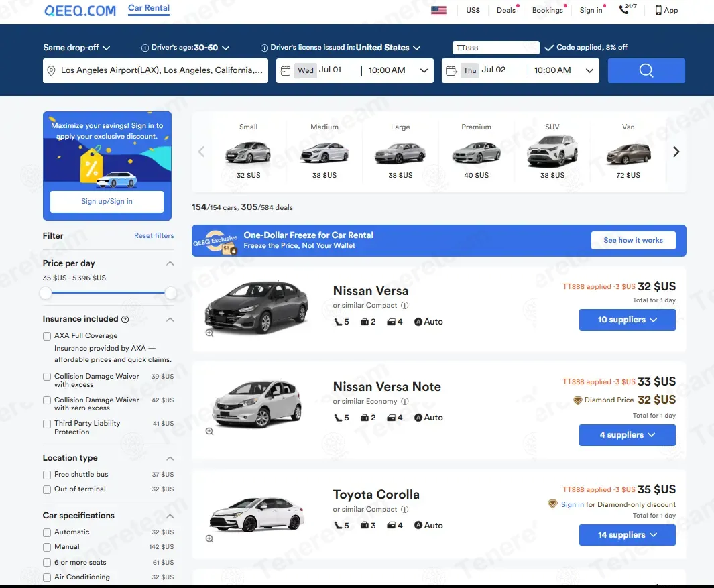Open the Deals menu
The height and width of the screenshot is (588, 714).
[506, 10]
